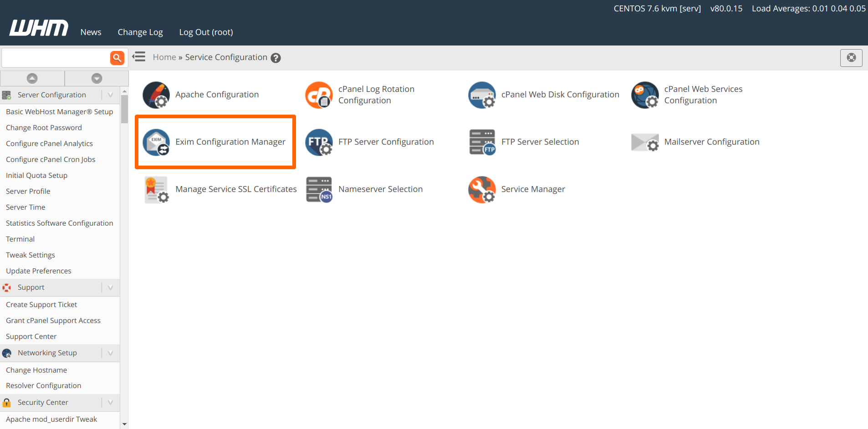The height and width of the screenshot is (429, 868).
Task: Click the WHM logo
Action: pos(39,28)
